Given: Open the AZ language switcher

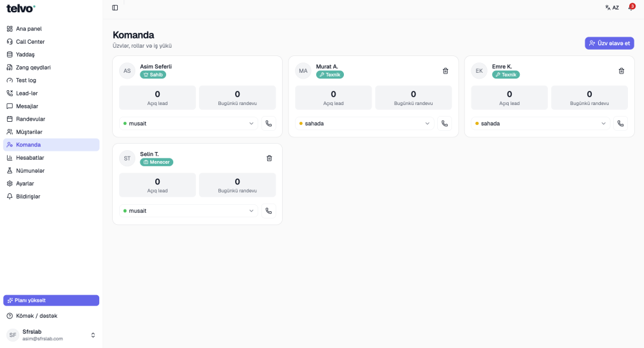Looking at the screenshot, I should 612,7.
